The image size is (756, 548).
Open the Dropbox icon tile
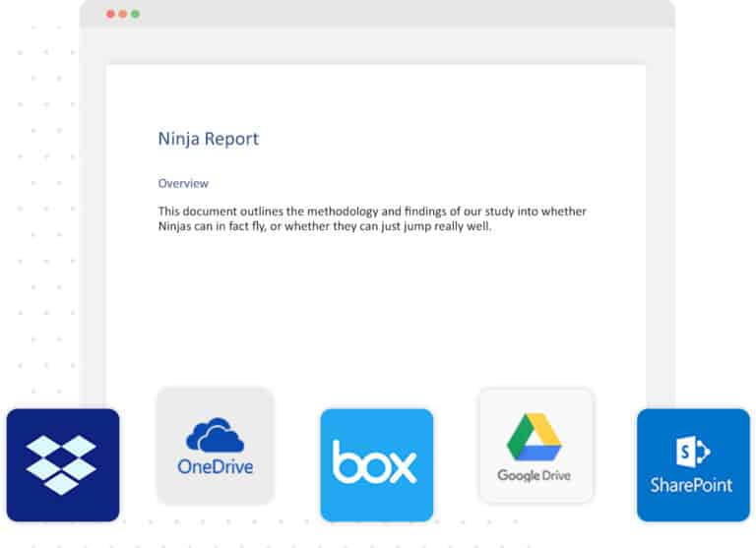tap(63, 465)
